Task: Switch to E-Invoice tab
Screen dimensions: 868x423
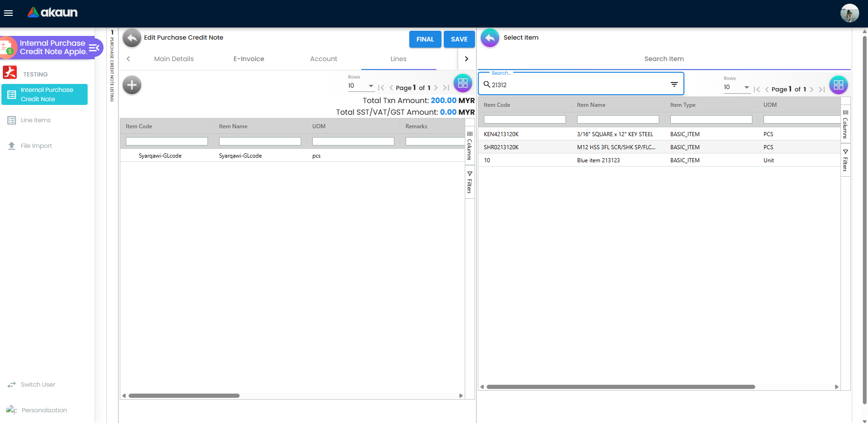Action: click(249, 59)
